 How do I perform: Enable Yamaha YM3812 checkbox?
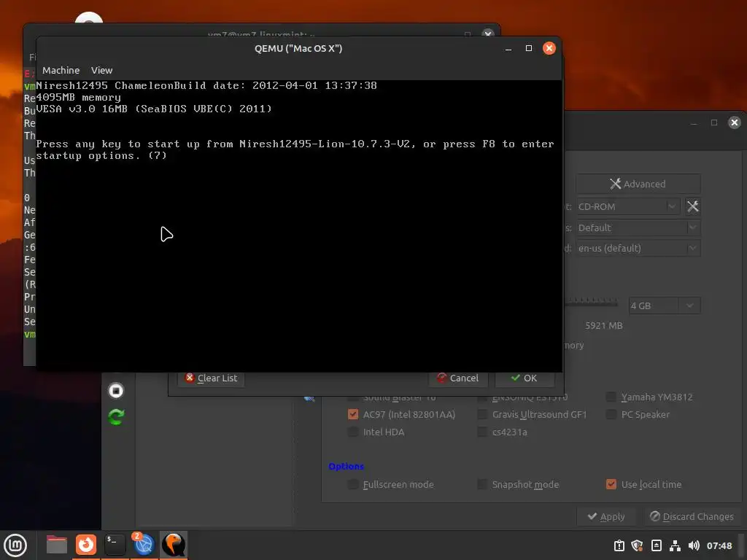(611, 397)
